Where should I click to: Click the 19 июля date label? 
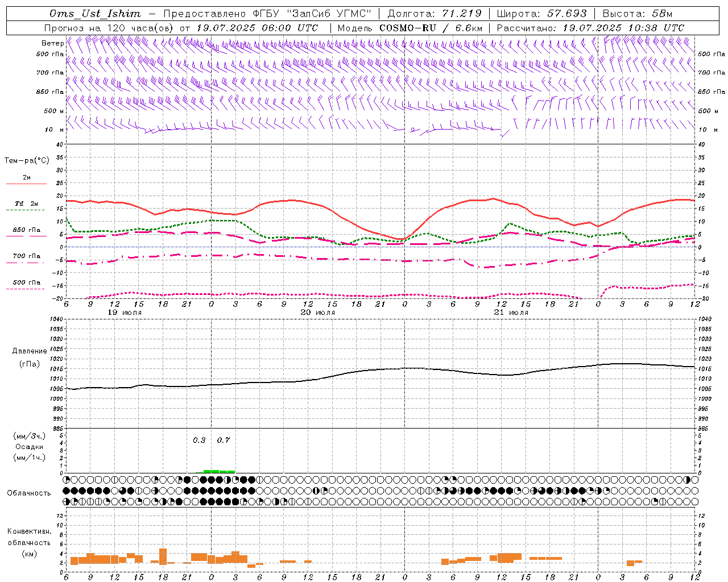click(125, 313)
